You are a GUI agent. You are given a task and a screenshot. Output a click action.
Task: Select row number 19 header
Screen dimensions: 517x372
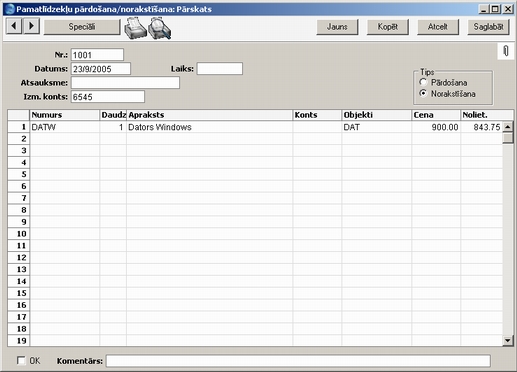(x=19, y=341)
